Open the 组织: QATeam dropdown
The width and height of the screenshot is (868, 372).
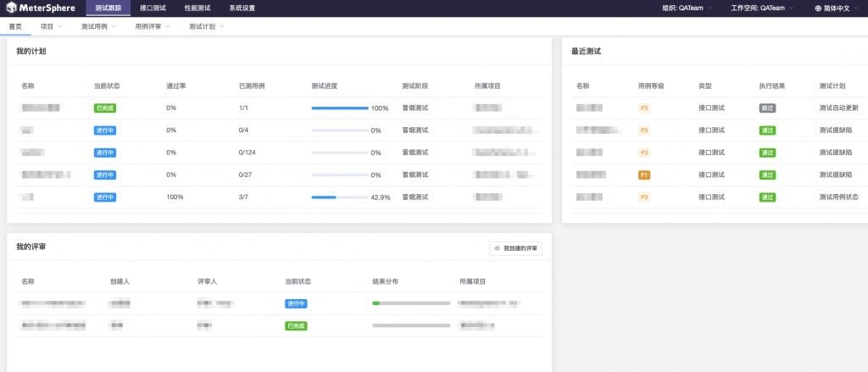[693, 8]
